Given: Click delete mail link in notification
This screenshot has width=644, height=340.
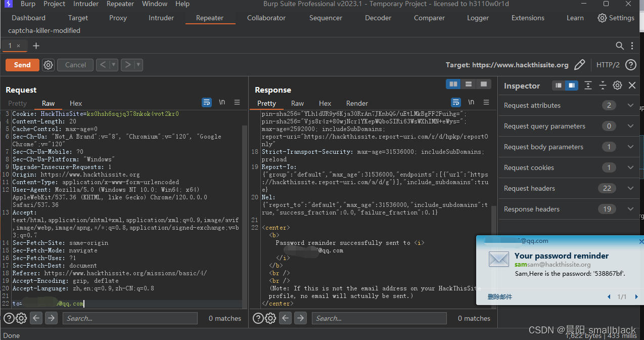Looking at the screenshot, I should pos(500,297).
